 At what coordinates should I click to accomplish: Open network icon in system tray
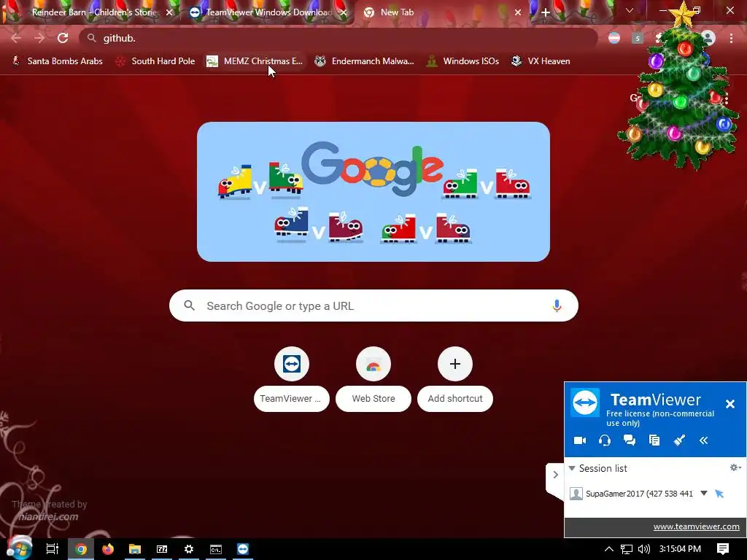[x=627, y=549]
